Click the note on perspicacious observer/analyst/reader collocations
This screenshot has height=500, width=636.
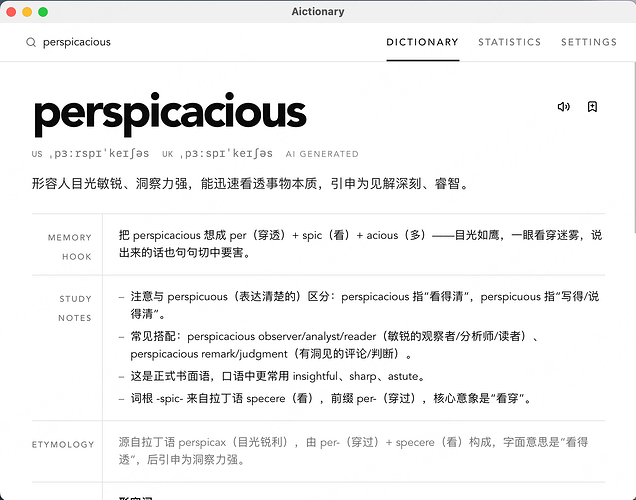click(334, 345)
